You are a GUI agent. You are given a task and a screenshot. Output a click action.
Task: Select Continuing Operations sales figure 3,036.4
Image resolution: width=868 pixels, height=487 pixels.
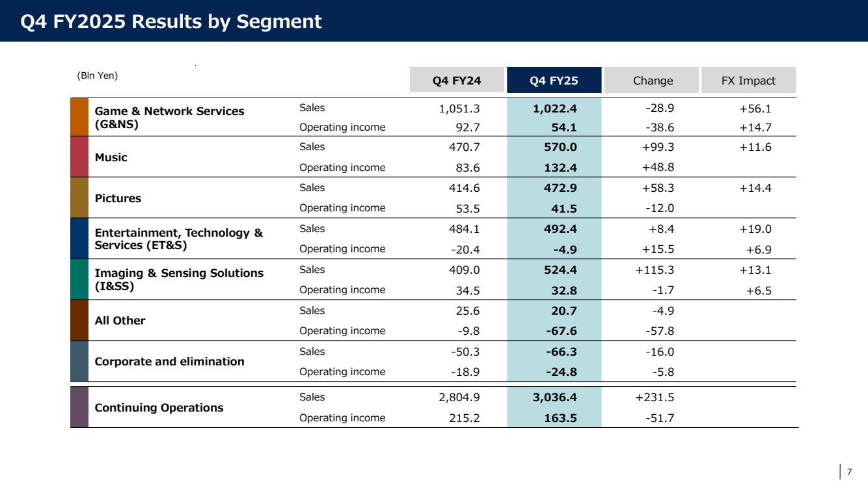554,397
